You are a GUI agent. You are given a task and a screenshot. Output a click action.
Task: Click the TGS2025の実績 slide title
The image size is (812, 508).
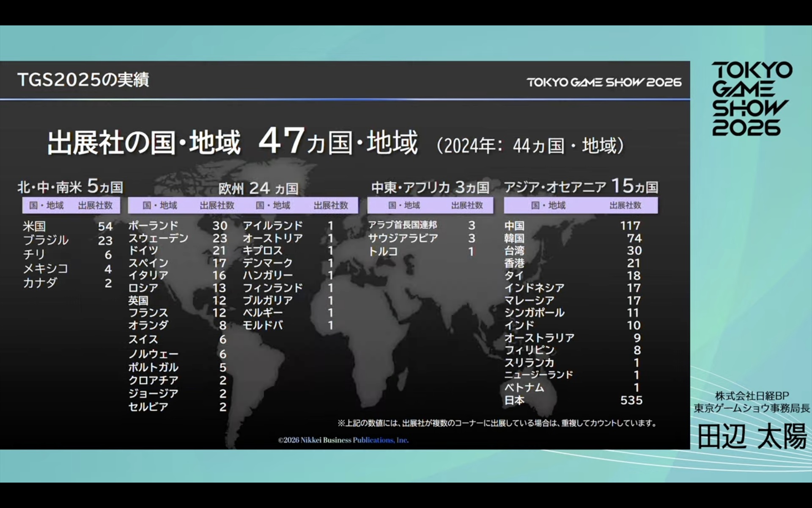[x=83, y=80]
